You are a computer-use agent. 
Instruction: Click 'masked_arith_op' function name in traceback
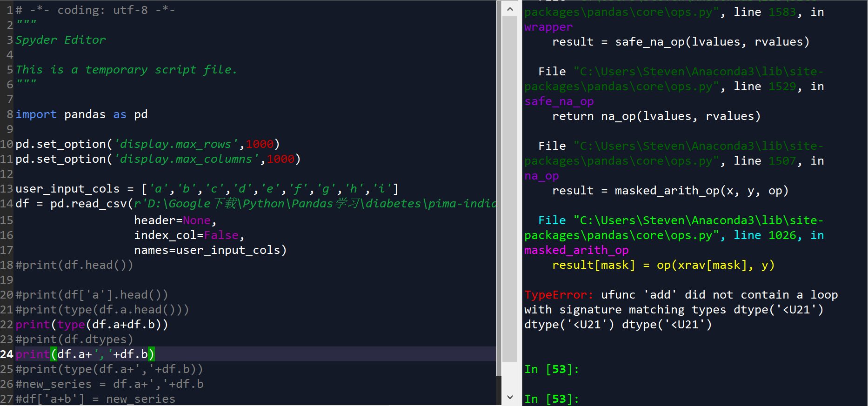point(576,250)
